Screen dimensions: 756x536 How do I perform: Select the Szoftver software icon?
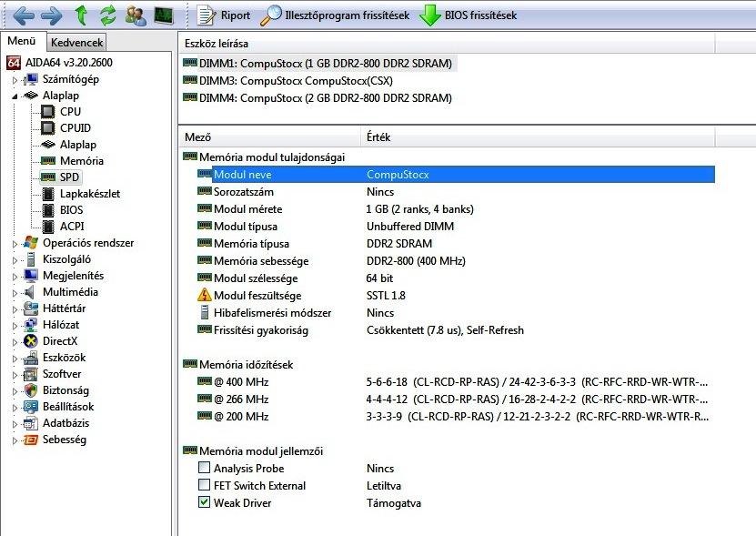(x=31, y=374)
